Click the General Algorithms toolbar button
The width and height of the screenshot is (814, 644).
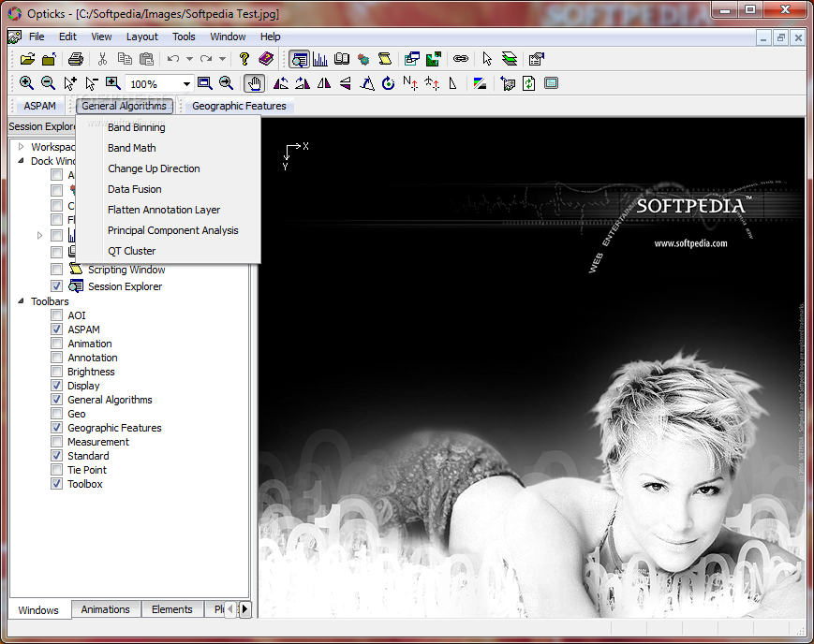point(124,106)
